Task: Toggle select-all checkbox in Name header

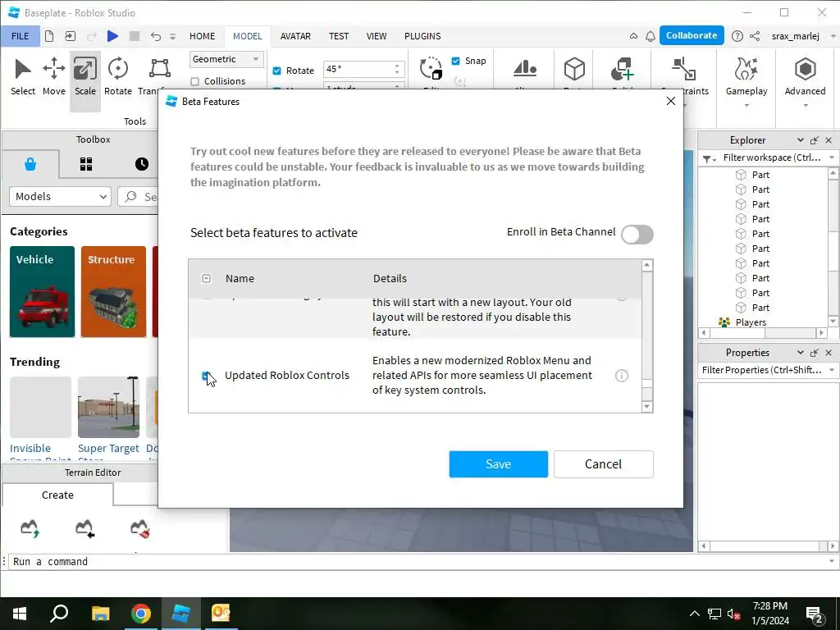Action: point(206,279)
